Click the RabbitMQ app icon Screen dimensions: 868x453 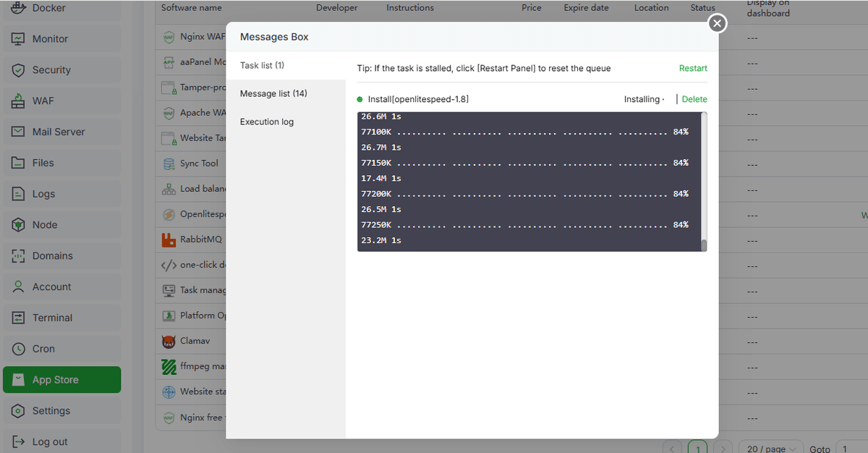click(169, 240)
